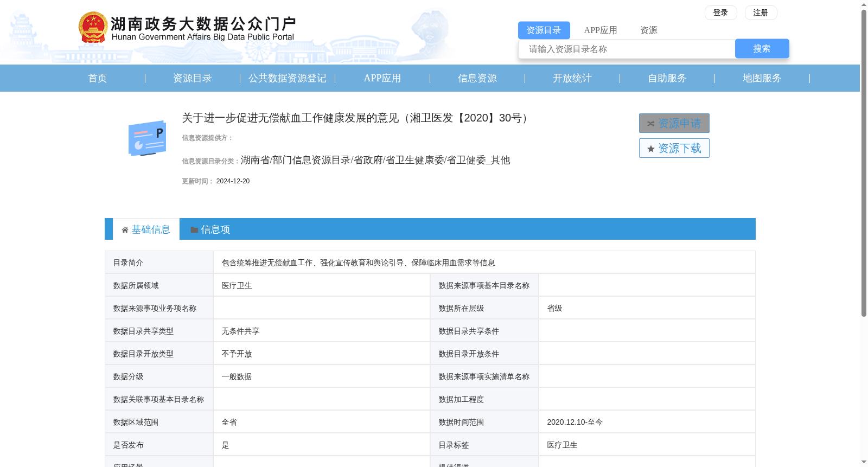
Task: Open 信息资源 navigation item
Action: click(477, 78)
